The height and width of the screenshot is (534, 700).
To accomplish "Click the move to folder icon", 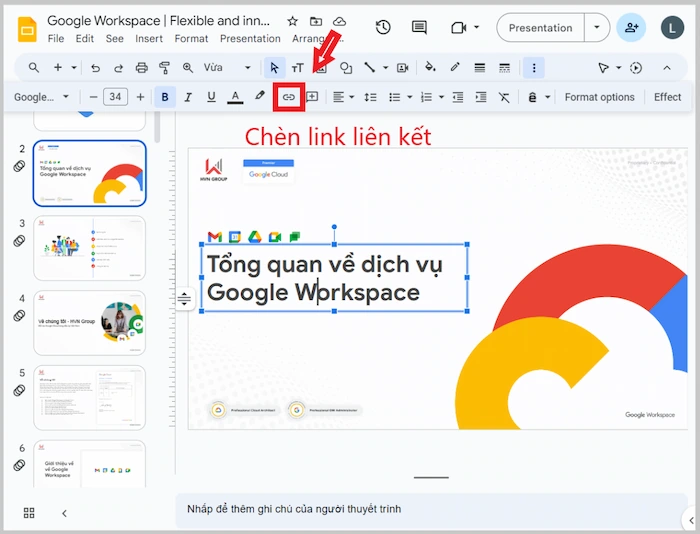I will pyautogui.click(x=316, y=21).
